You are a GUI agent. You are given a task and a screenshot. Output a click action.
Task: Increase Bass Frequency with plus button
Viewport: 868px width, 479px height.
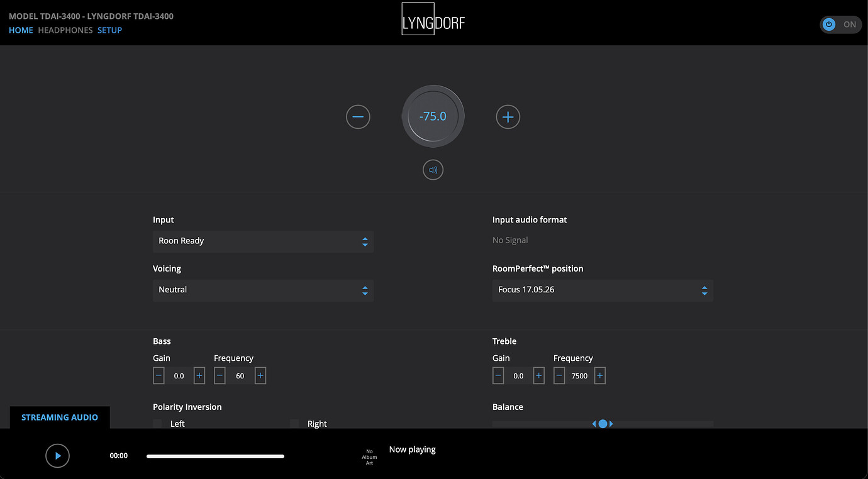pos(260,376)
